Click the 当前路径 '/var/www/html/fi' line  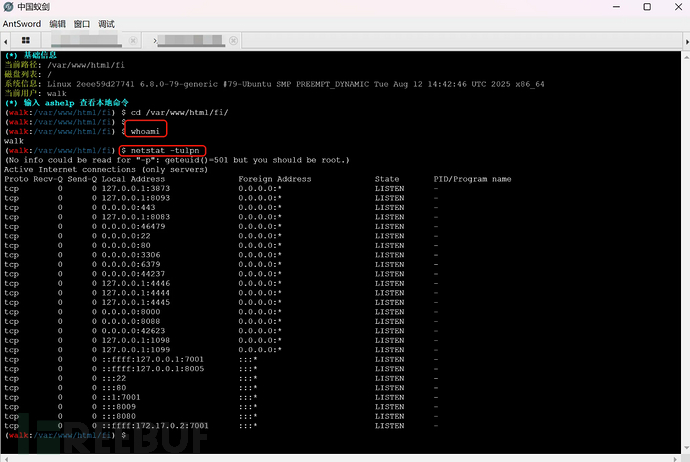[64, 65]
